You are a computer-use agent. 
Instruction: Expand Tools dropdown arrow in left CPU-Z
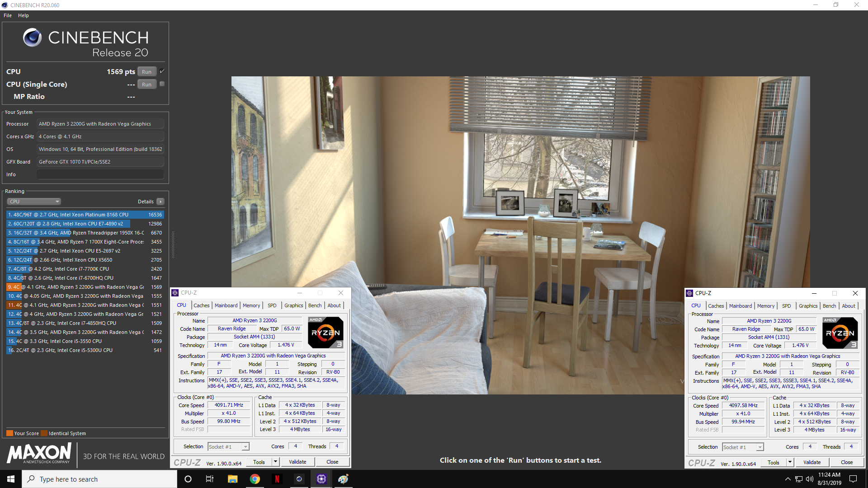[275, 462]
